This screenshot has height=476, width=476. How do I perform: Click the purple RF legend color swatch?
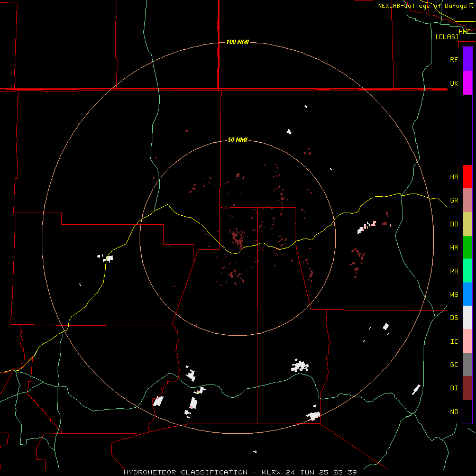467,59
